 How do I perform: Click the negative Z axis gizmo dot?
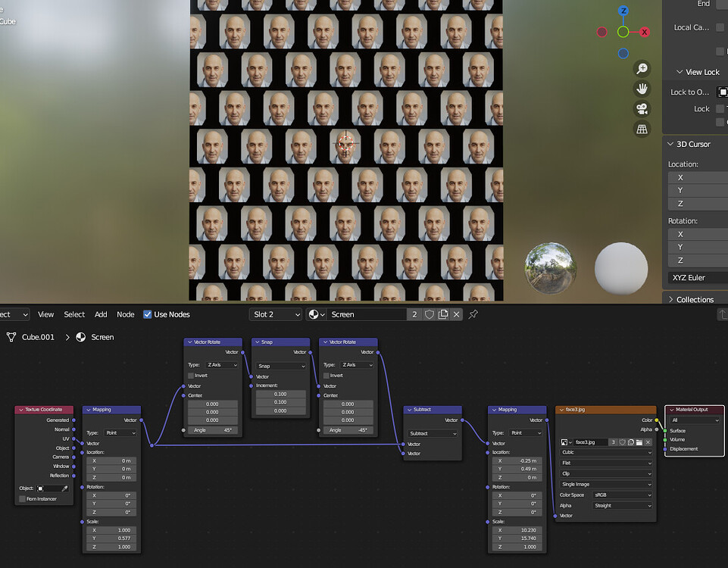tap(623, 53)
